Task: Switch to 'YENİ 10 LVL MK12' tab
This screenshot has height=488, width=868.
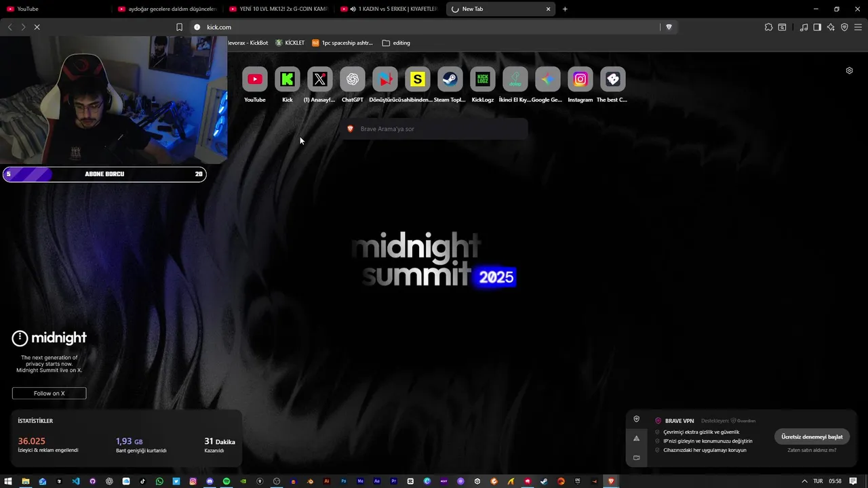Action: pos(278,9)
